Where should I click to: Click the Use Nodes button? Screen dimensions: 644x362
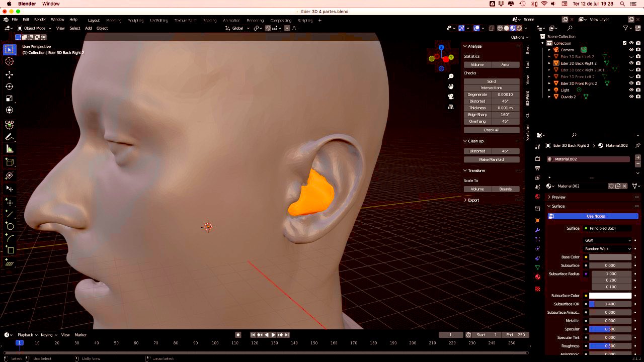(593, 216)
